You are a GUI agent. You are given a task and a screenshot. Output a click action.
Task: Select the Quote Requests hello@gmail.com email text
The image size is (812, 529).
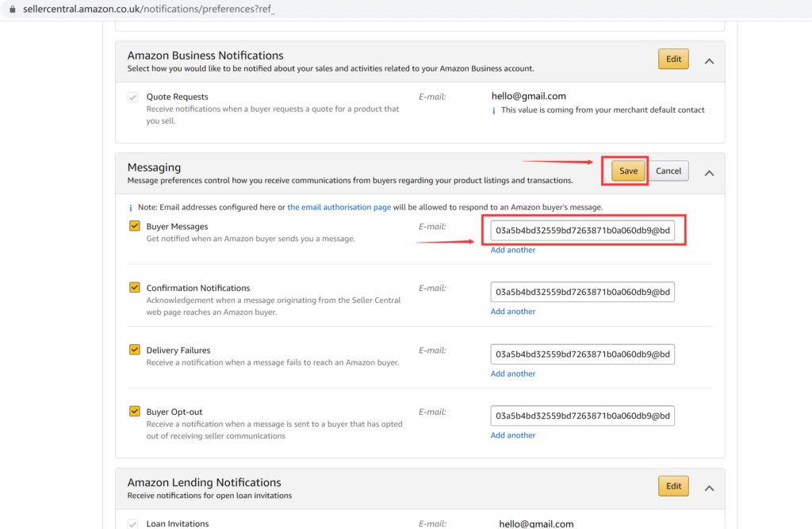pos(529,97)
